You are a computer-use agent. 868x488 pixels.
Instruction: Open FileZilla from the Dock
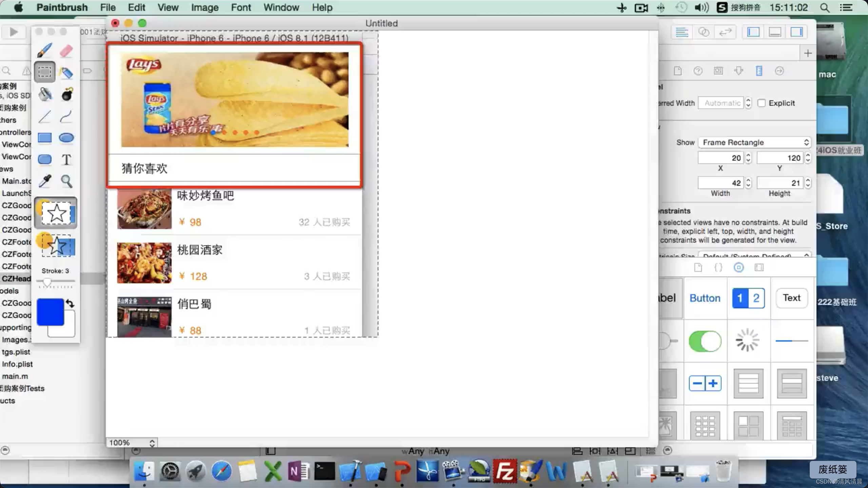pyautogui.click(x=505, y=471)
